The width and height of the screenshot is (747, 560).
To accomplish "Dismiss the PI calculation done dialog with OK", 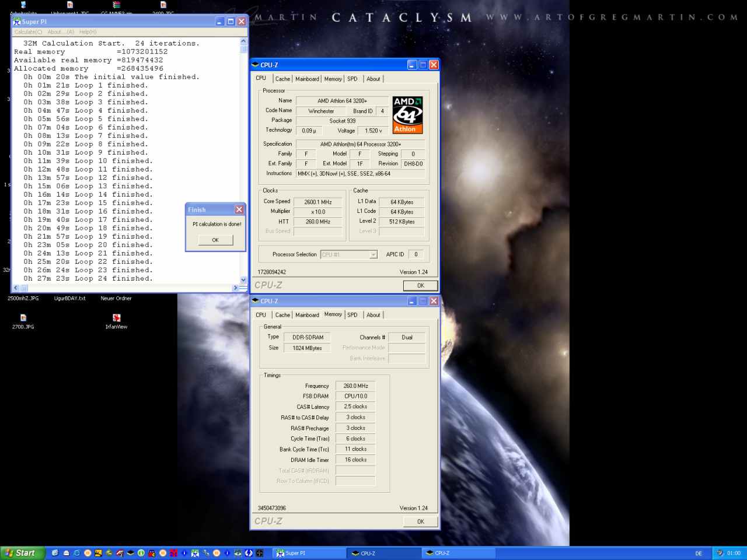I will [x=215, y=240].
